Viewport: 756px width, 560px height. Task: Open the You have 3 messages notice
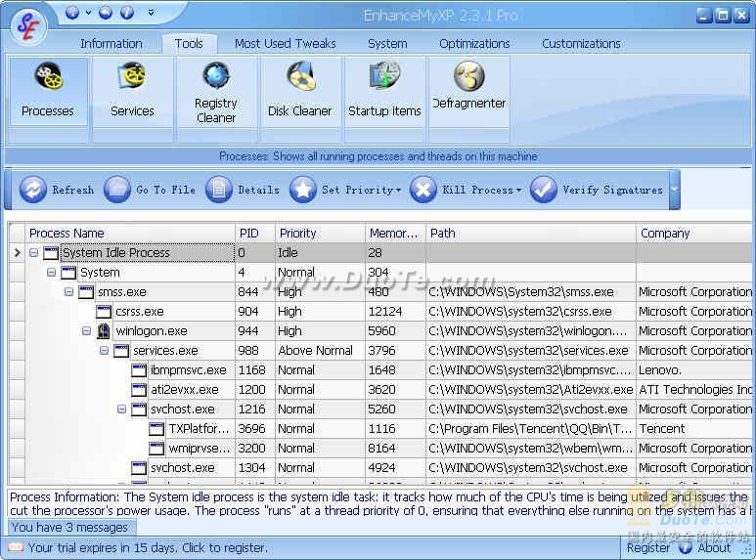pyautogui.click(x=70, y=527)
